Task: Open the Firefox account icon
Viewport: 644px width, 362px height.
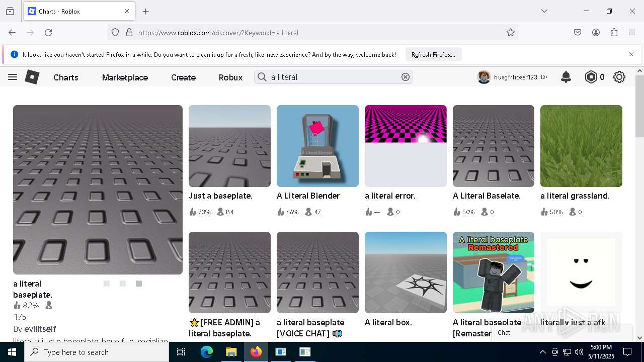Action: [x=596, y=32]
